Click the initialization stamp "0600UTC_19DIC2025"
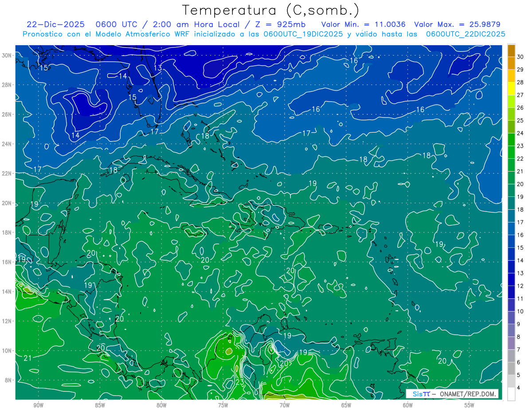Screen dimensions: 532x411 303,34
